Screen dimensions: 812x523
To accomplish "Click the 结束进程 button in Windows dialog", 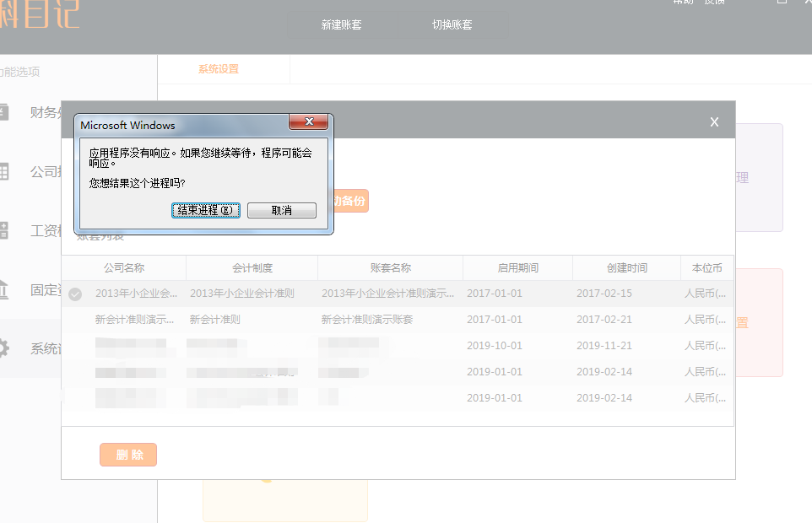I will (207, 210).
